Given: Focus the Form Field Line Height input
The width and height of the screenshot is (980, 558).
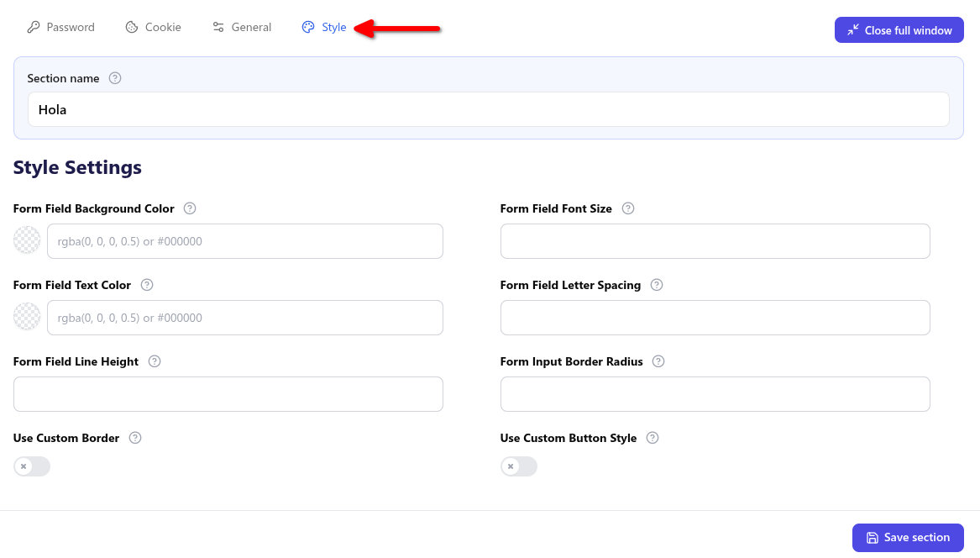Looking at the screenshot, I should pos(228,394).
